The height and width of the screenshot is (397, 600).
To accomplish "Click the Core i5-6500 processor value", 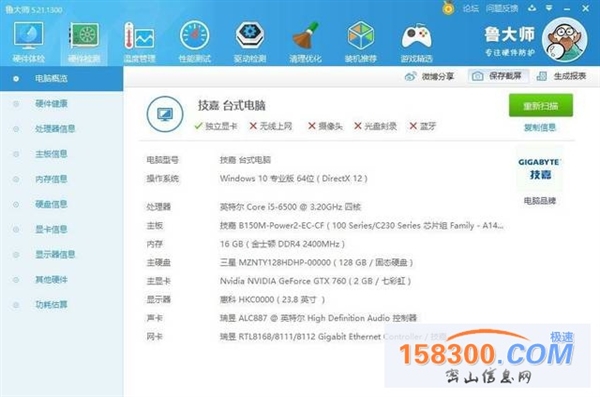I will click(290, 207).
